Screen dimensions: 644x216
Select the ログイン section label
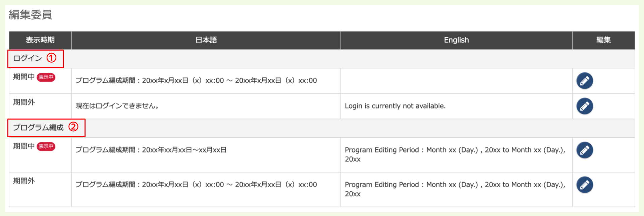pos(28,58)
